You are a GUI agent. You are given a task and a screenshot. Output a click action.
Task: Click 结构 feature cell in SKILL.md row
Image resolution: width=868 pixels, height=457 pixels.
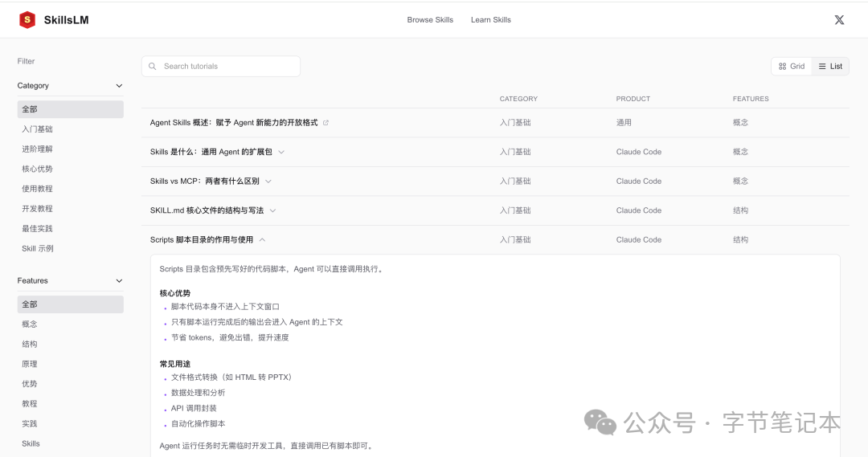point(741,210)
